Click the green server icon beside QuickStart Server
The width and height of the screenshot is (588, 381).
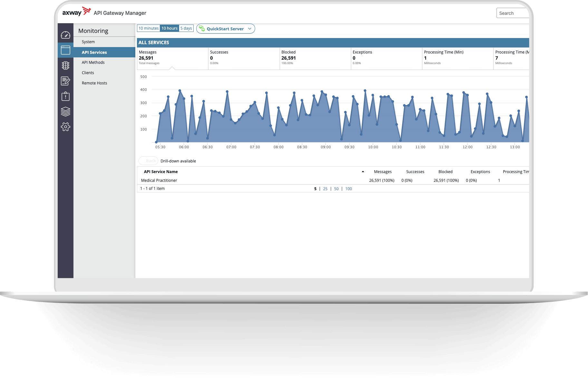coord(202,29)
